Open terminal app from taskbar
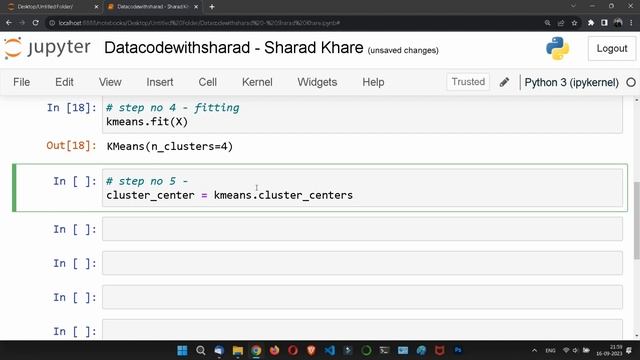Viewport: 640px width, 360px height. (x=384, y=350)
